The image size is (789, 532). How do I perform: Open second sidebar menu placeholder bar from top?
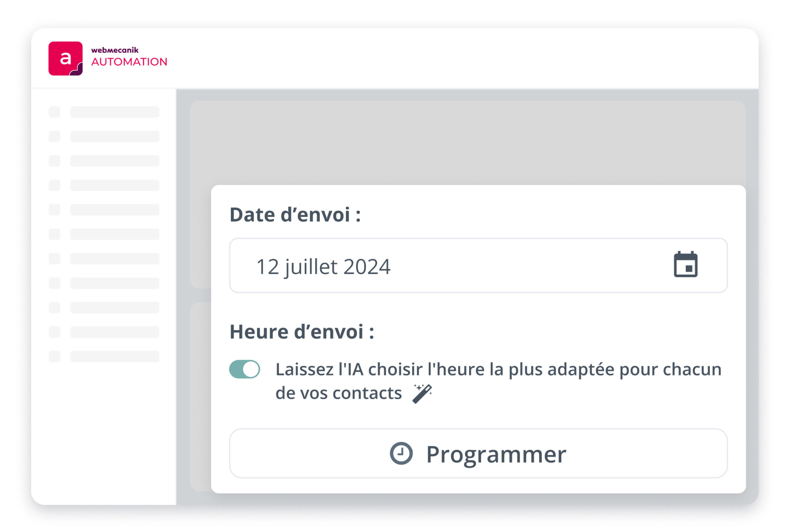[x=115, y=136]
